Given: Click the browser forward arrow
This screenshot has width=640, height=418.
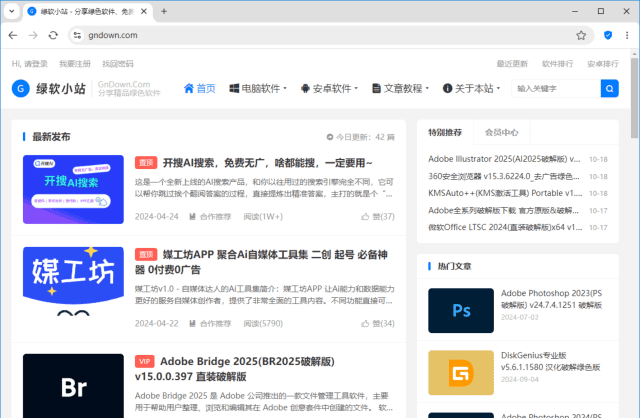Looking at the screenshot, I should click(x=33, y=36).
